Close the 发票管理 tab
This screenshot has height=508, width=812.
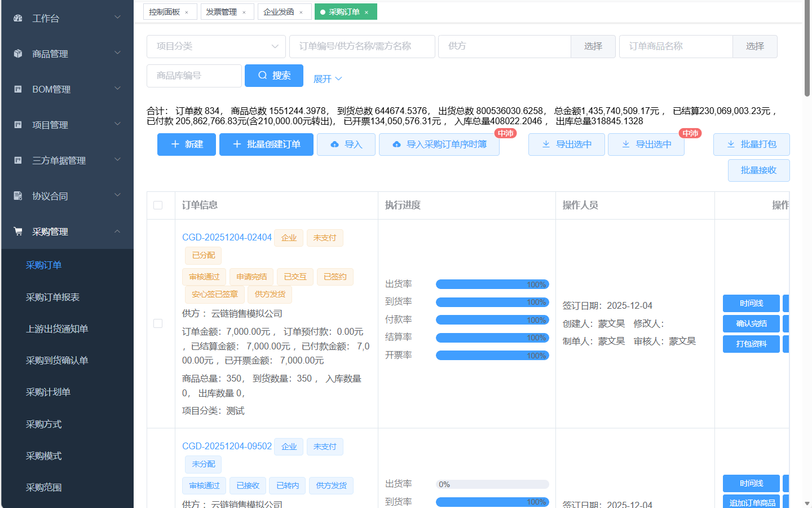point(244,12)
